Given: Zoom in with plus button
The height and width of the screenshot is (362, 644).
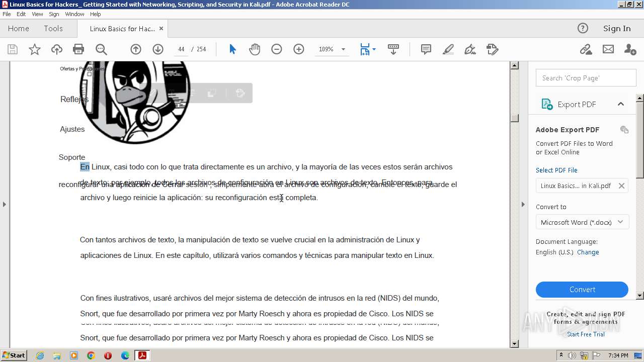Looking at the screenshot, I should point(299,49).
